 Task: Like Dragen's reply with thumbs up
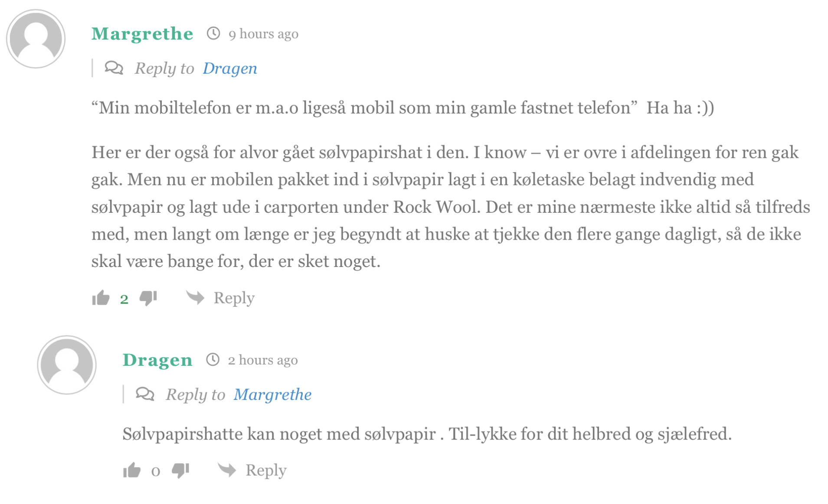pos(132,470)
